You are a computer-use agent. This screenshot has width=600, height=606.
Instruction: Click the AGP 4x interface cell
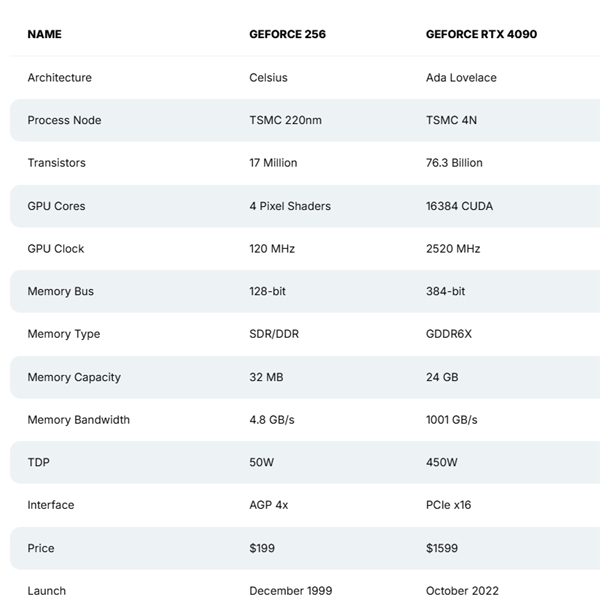[x=268, y=505]
